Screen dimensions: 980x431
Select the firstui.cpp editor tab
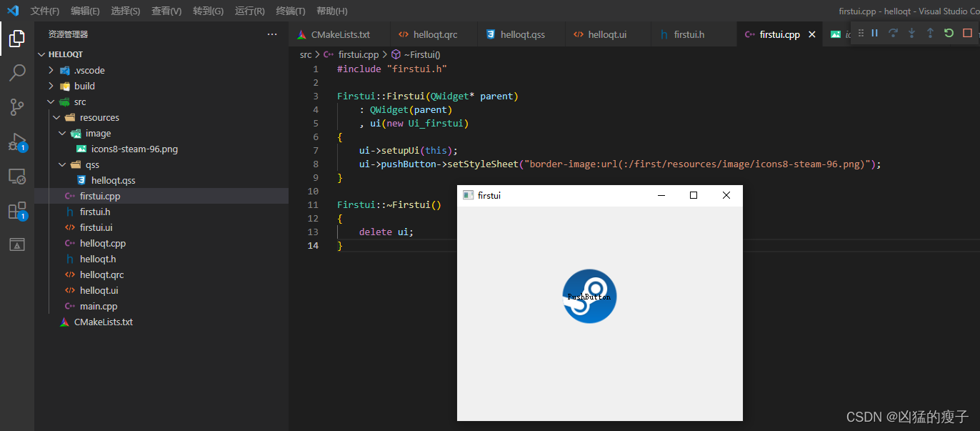(779, 34)
